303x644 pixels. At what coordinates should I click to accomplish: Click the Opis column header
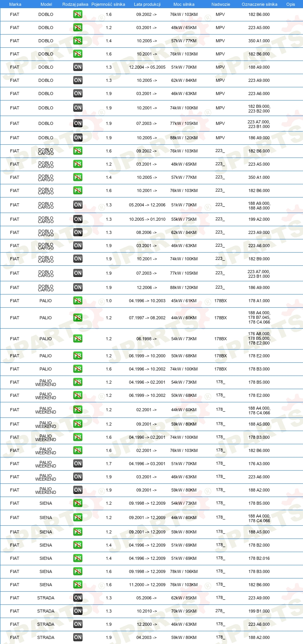pos(291,4)
